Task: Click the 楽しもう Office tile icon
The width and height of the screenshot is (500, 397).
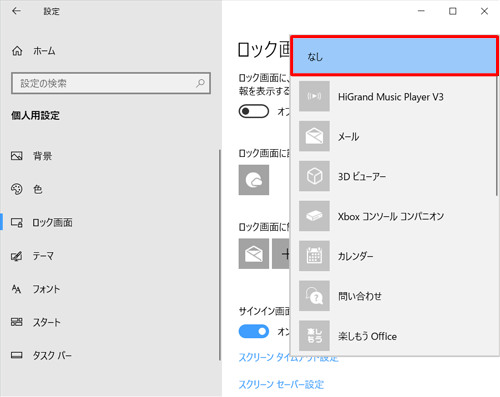Action: point(314,336)
